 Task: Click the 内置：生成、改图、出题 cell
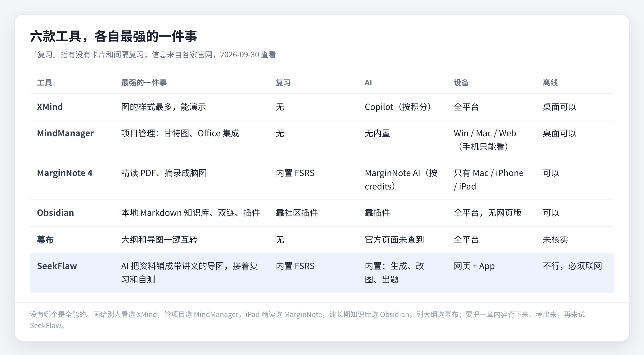394,273
